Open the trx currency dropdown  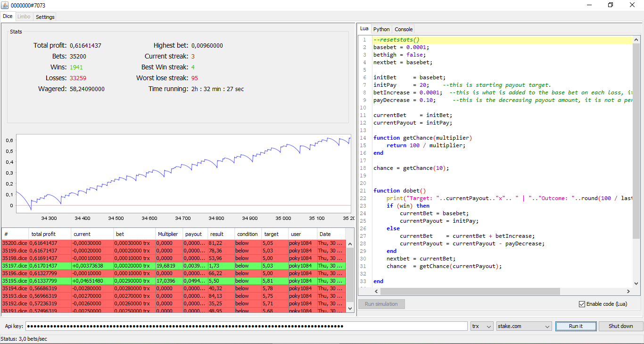[x=482, y=326]
